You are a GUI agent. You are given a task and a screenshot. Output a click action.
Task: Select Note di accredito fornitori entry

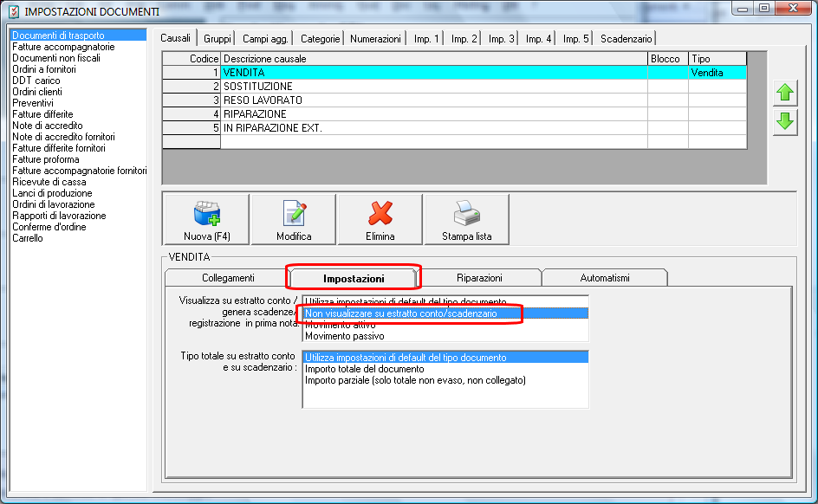[78, 137]
